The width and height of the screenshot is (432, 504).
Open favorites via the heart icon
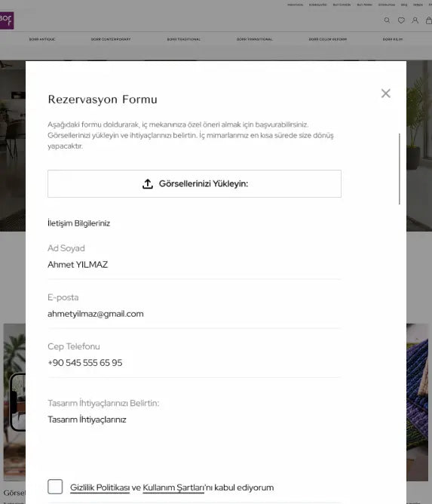401,20
